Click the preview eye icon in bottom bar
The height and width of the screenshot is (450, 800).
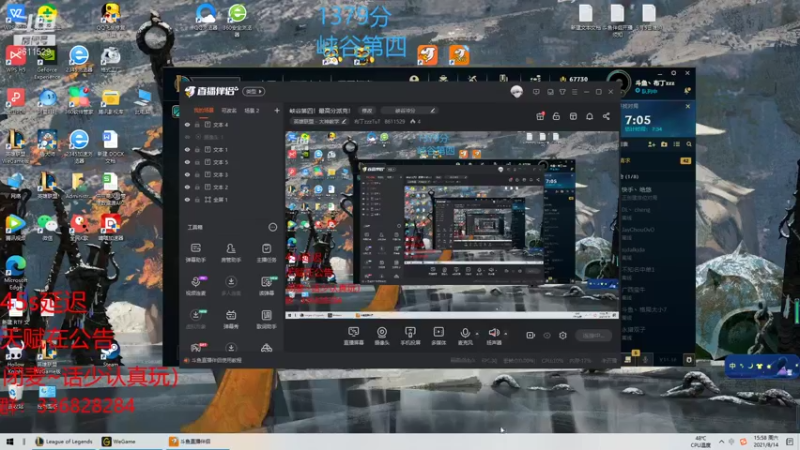click(x=547, y=335)
